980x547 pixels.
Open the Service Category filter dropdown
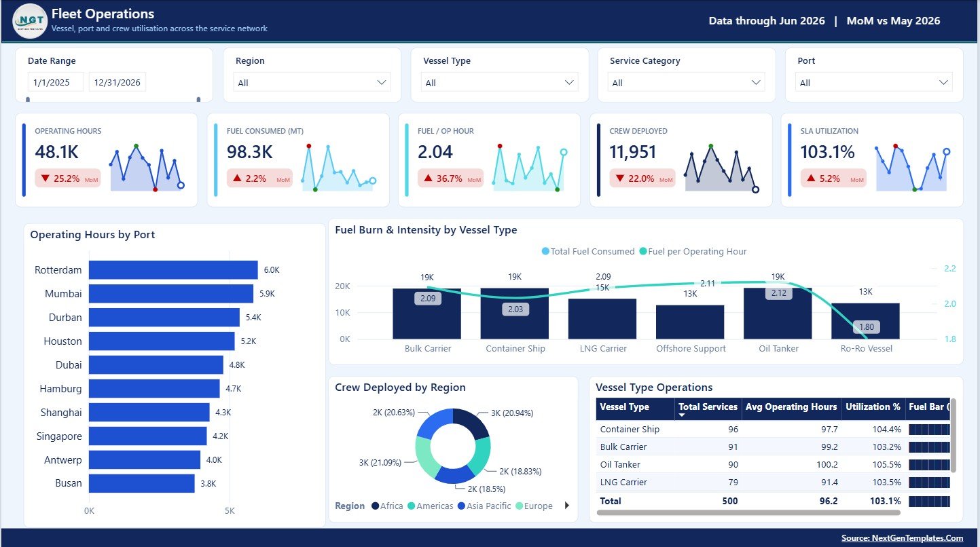coord(686,83)
